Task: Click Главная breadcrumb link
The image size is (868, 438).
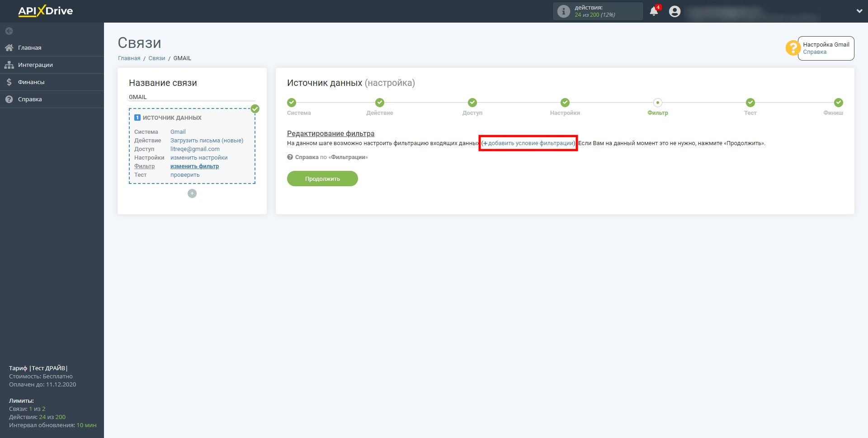Action: (129, 58)
